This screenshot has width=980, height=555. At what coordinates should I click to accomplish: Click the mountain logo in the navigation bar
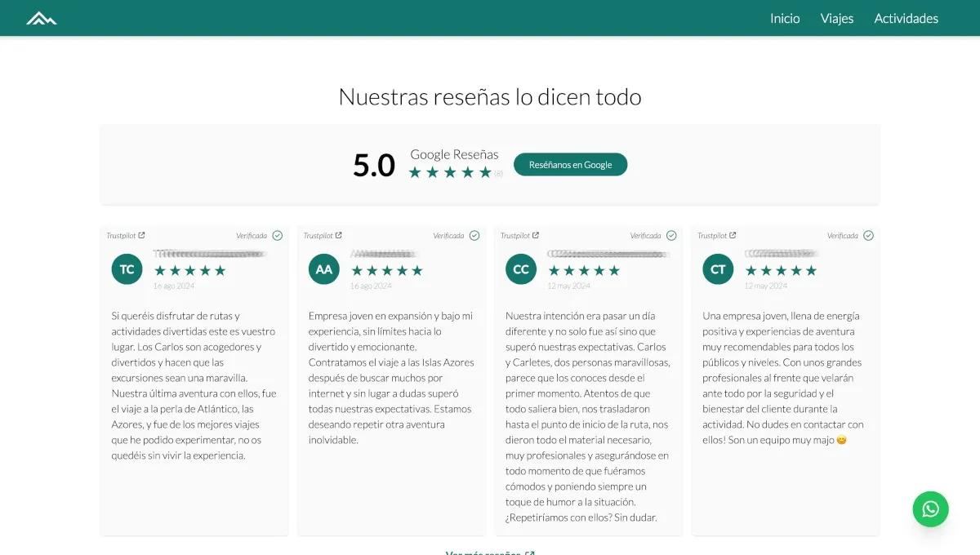tap(40, 17)
